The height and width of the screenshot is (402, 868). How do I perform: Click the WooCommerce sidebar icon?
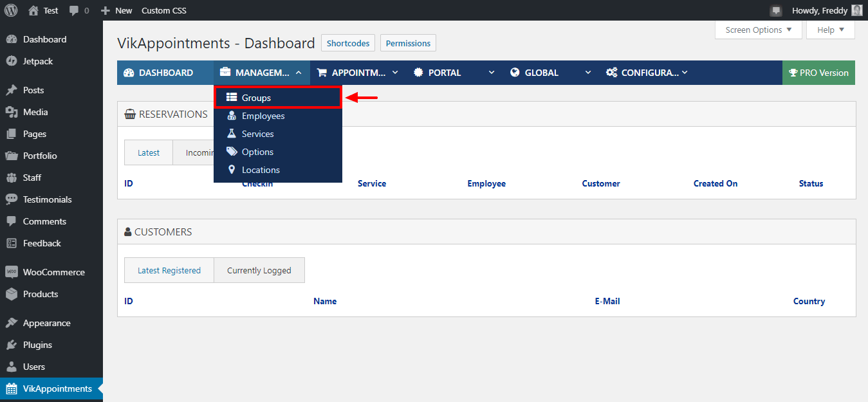[11, 272]
